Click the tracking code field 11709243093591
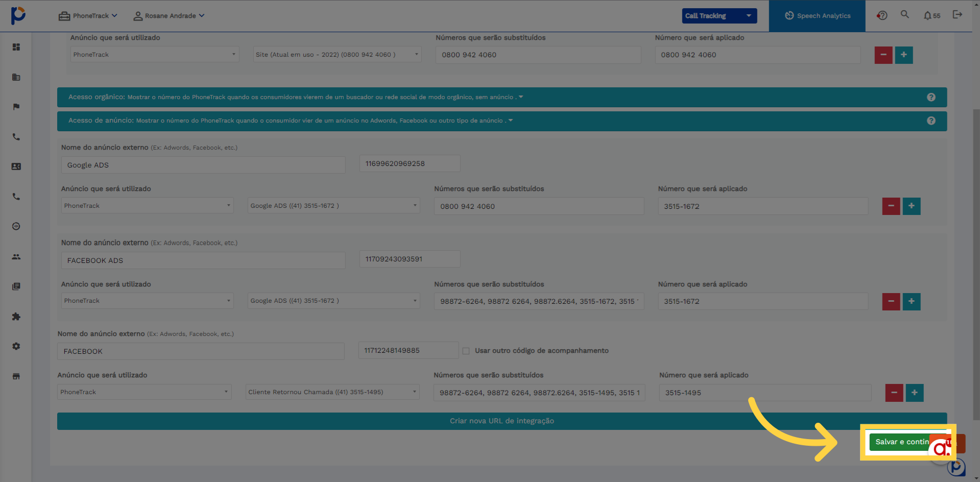The image size is (980, 482). click(x=410, y=259)
